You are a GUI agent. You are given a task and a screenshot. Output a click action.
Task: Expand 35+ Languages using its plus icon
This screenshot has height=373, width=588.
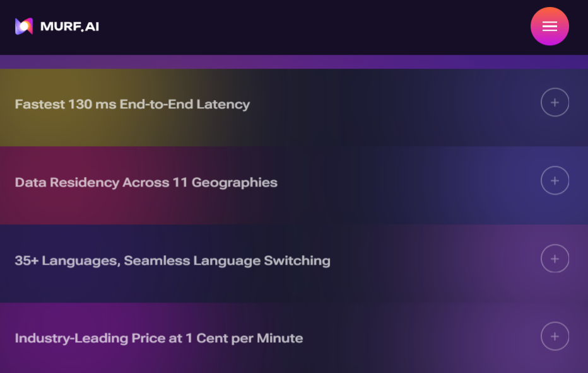pos(555,258)
